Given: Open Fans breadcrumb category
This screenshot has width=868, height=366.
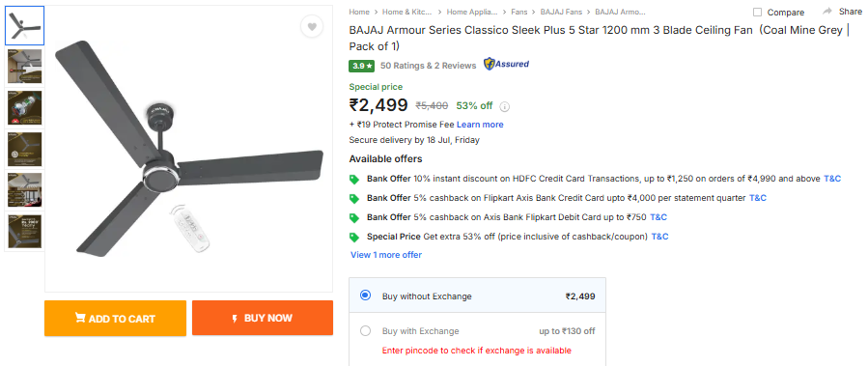Looking at the screenshot, I should [518, 12].
